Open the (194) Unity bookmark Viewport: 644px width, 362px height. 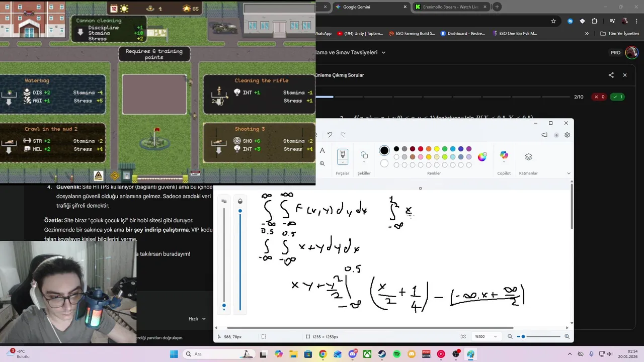360,34
